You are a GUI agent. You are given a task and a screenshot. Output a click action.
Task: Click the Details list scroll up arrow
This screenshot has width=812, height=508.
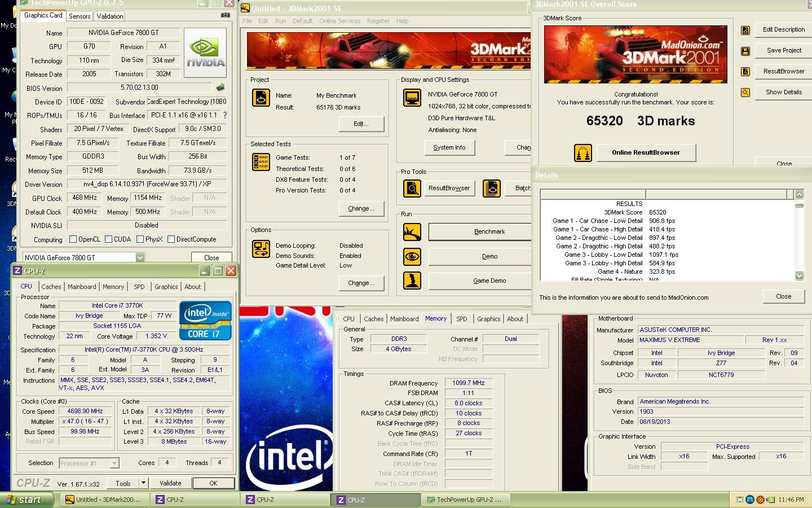pyautogui.click(x=799, y=194)
